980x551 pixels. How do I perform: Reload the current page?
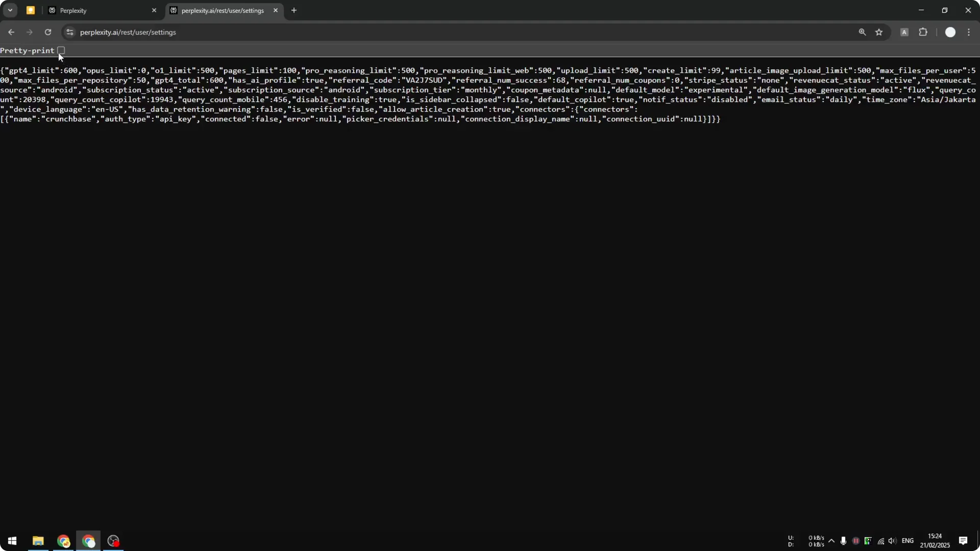point(48,32)
